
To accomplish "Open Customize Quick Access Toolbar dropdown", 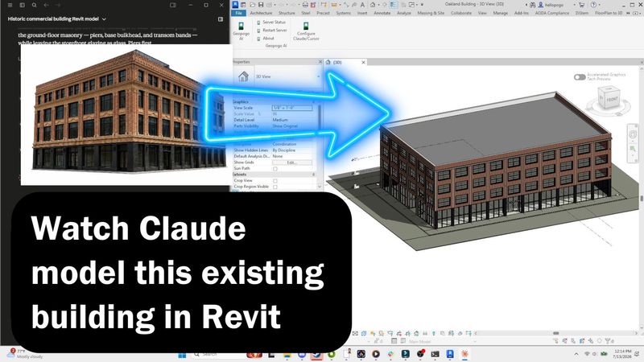I will click(422, 5).
